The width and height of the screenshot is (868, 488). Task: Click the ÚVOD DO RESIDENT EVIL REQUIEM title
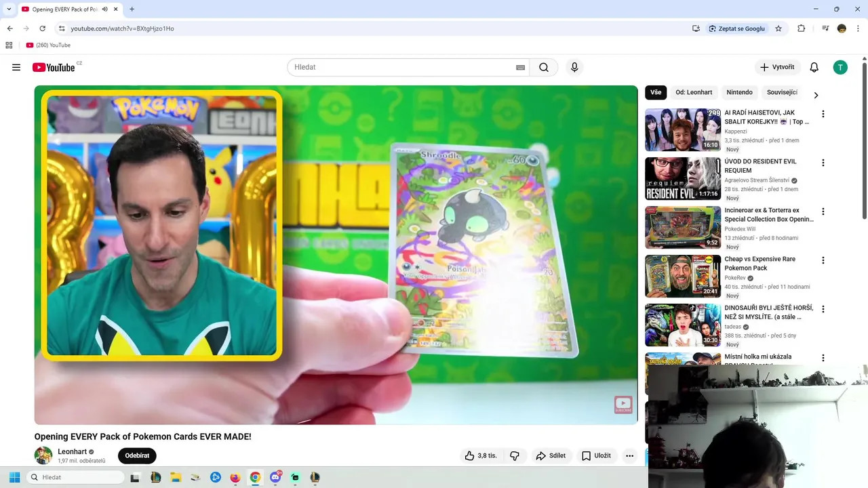pos(760,166)
